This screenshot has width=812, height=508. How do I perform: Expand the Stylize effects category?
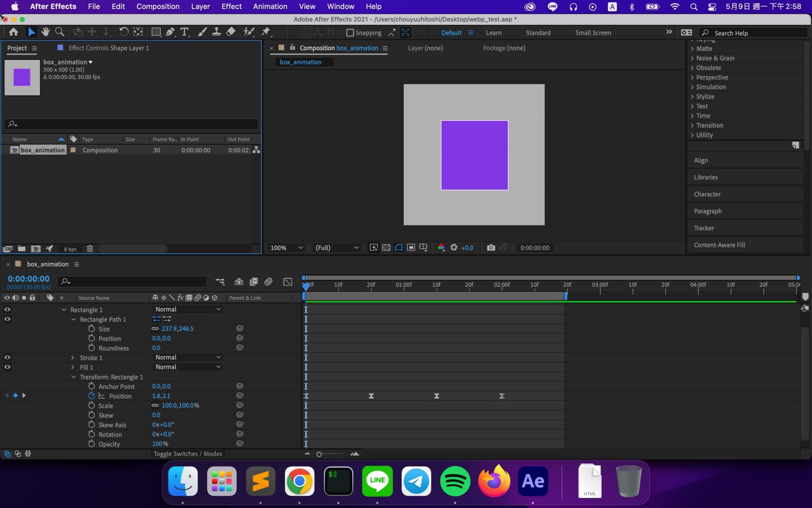693,97
